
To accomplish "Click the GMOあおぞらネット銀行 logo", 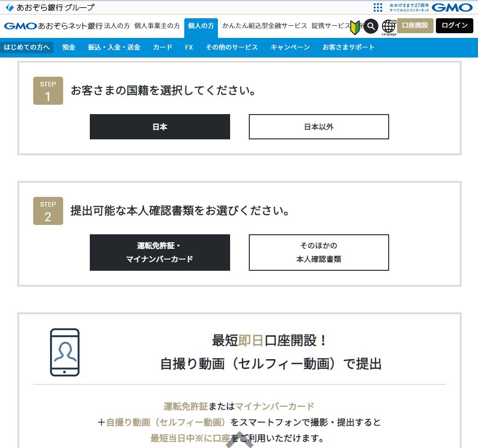I will pos(53,27).
